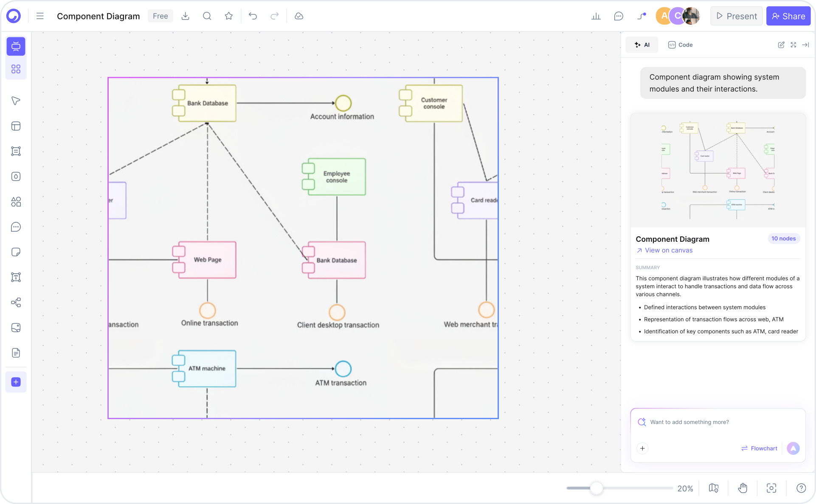Activate the hand pan tool

tap(743, 488)
